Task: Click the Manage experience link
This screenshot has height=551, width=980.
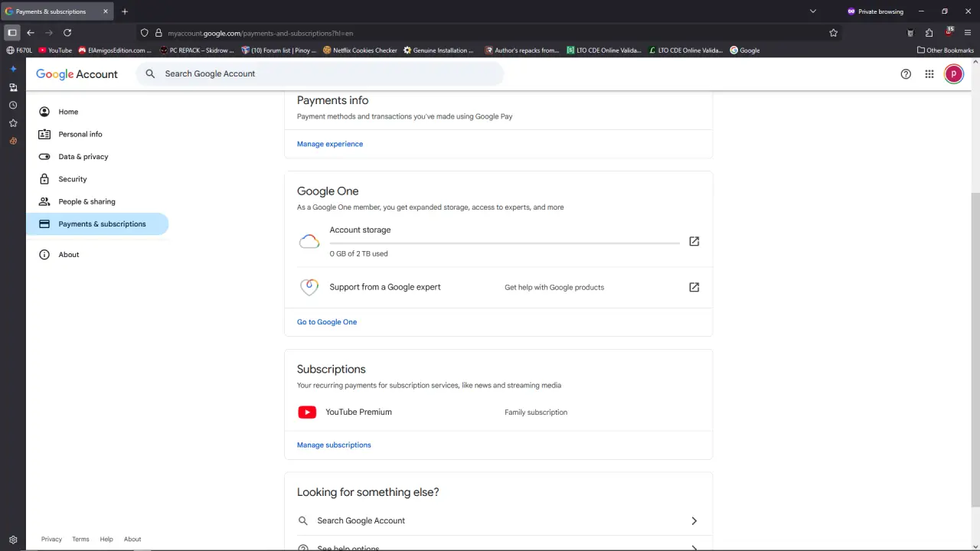Action: (330, 144)
